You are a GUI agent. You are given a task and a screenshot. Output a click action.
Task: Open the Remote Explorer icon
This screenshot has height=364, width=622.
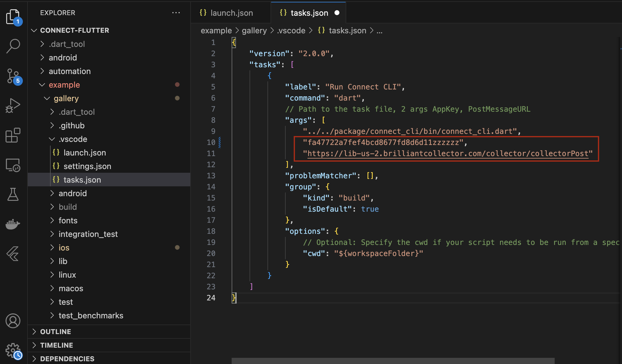click(x=13, y=165)
